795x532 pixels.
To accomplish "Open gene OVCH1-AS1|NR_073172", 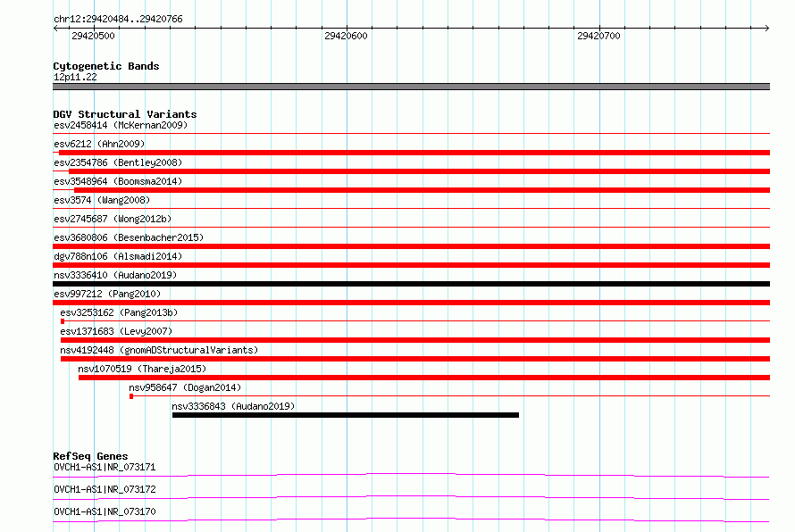I will click(x=105, y=489).
